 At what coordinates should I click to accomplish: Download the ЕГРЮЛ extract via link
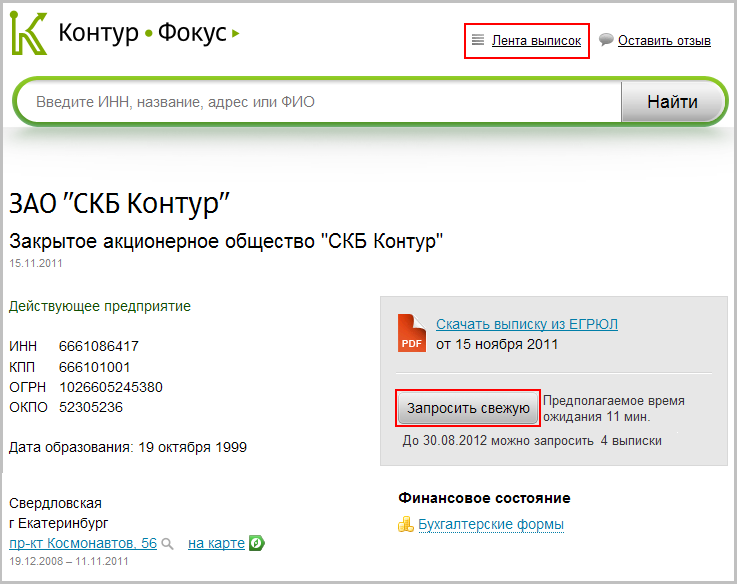(526, 324)
